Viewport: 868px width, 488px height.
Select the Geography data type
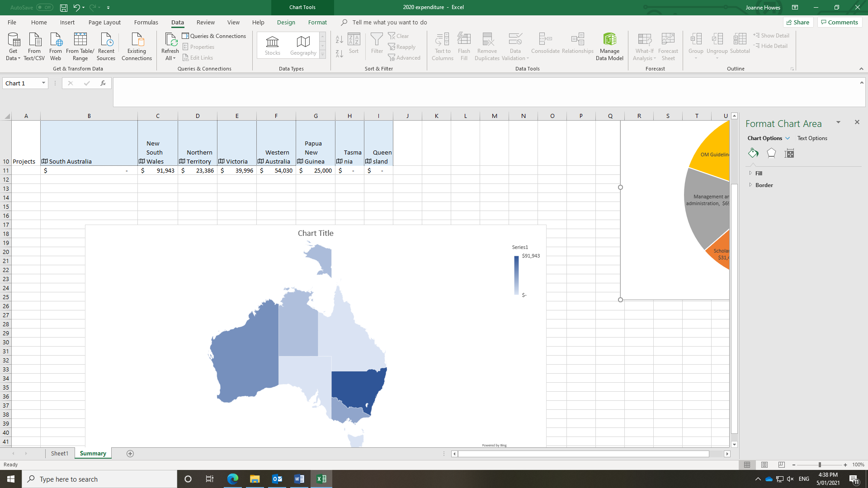[x=303, y=45]
